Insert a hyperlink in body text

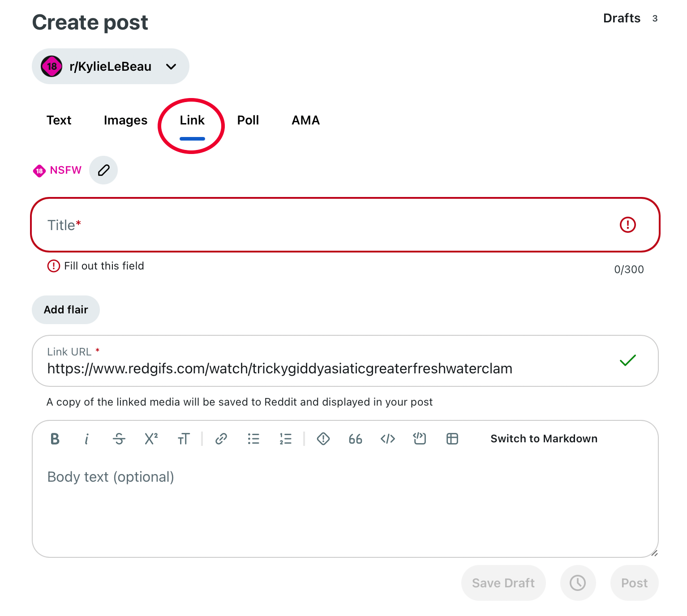tap(221, 439)
